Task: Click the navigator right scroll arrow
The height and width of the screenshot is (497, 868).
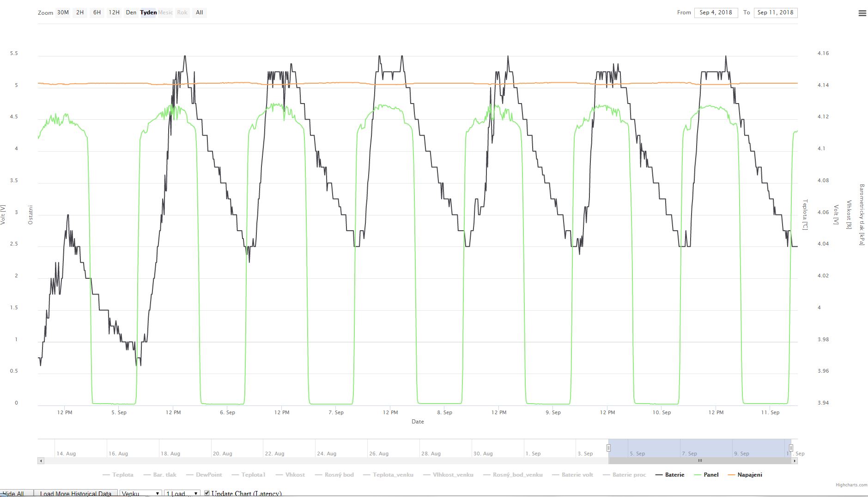Action: 795,460
